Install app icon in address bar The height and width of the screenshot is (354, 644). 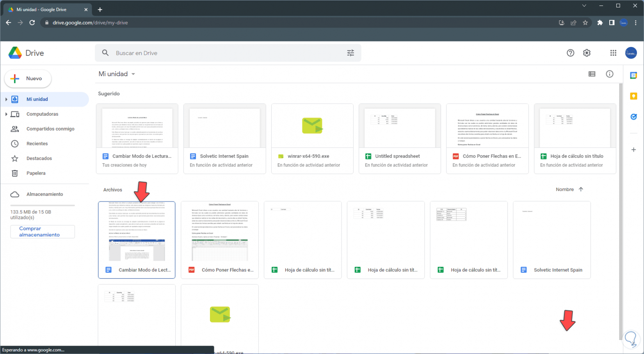pyautogui.click(x=562, y=23)
